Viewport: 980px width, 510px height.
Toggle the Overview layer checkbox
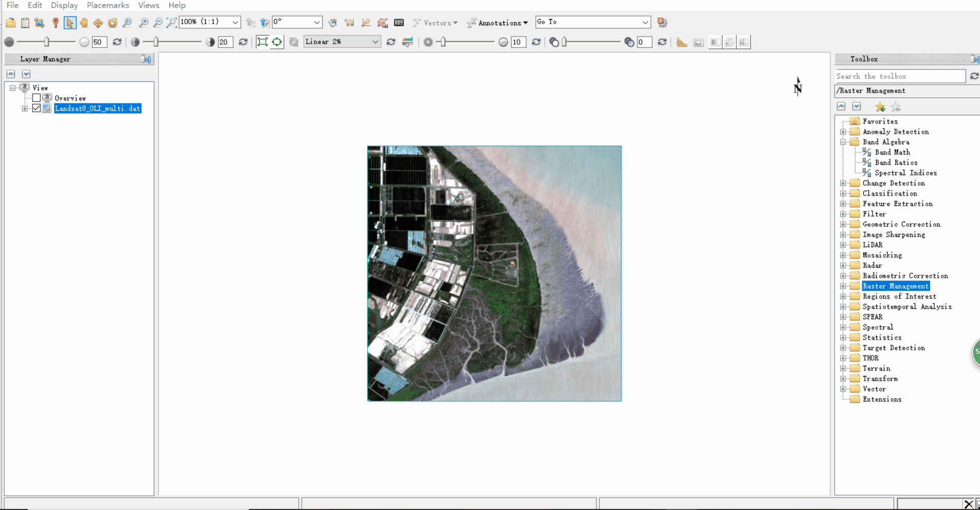37,98
